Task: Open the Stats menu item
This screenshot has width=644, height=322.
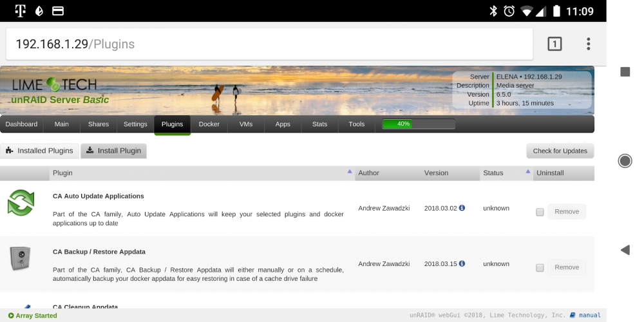Action: tap(319, 124)
